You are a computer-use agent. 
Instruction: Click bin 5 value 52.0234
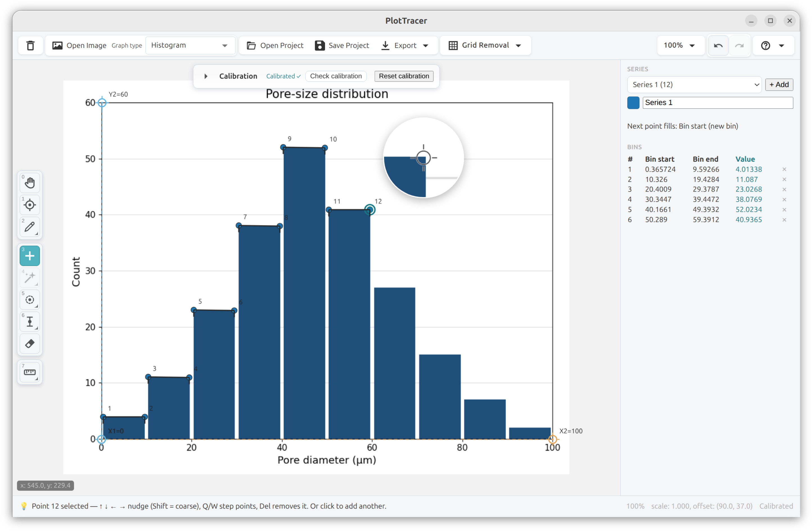[x=748, y=210]
